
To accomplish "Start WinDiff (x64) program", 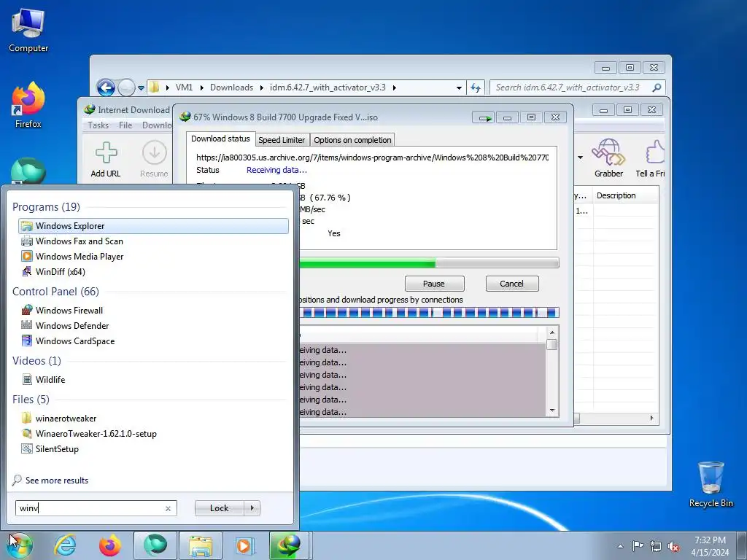I will click(x=153, y=271).
